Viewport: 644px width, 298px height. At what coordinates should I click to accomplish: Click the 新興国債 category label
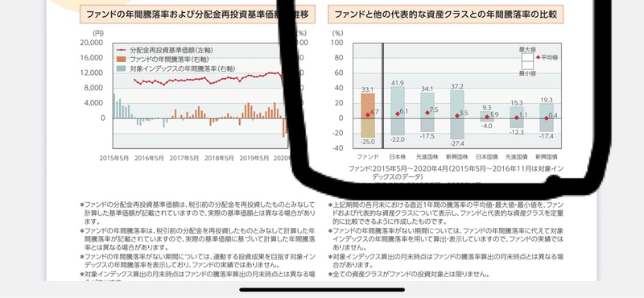coord(547,156)
